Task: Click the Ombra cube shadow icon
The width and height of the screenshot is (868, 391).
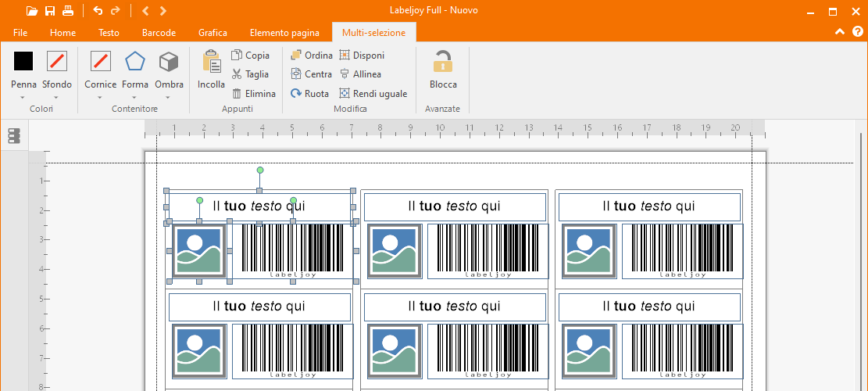Action: tap(169, 62)
